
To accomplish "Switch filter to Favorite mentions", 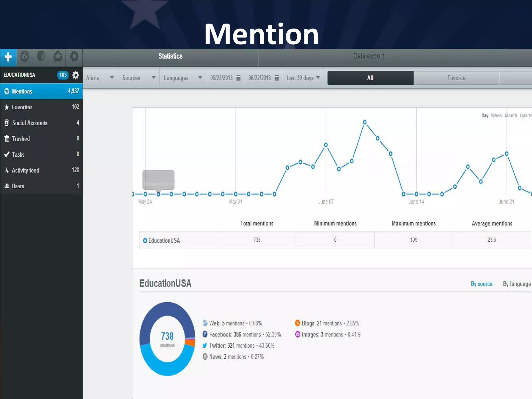I will click(x=456, y=78).
